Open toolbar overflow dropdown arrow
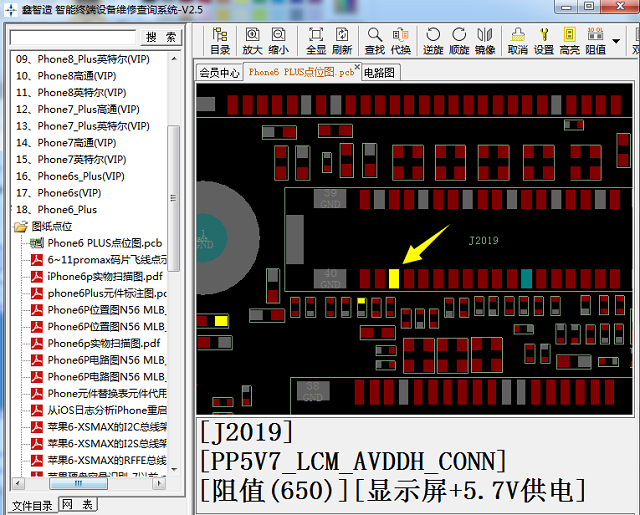 (x=616, y=41)
